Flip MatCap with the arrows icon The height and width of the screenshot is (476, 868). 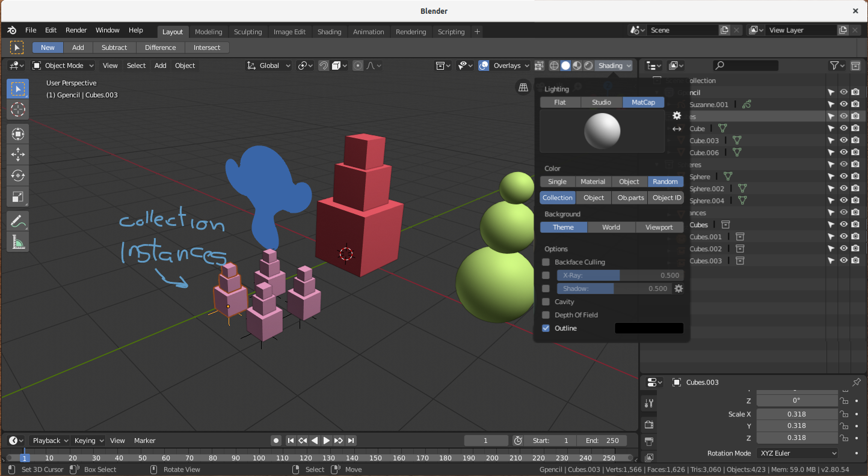677,129
